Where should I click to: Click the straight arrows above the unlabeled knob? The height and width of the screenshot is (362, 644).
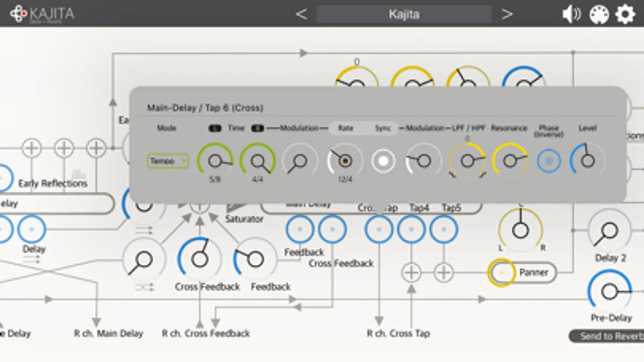(144, 230)
